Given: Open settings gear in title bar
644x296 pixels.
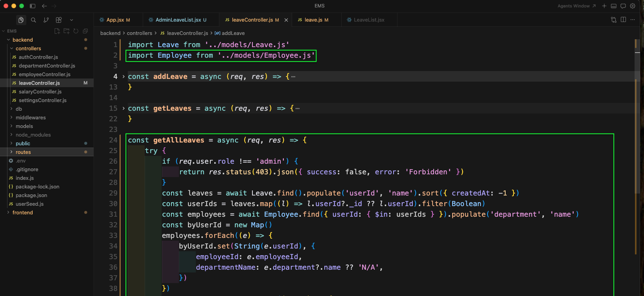Looking at the screenshot, I should pyautogui.click(x=633, y=6).
